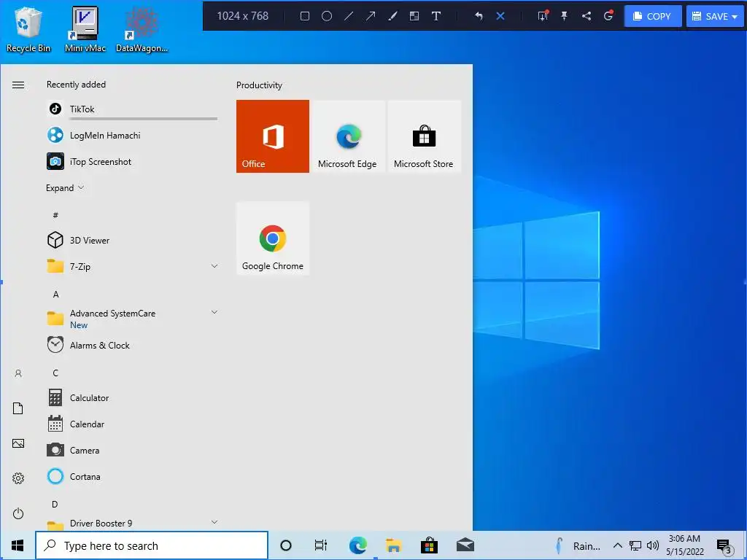Open 3D Viewer app
Image resolution: width=747 pixels, height=560 pixels.
coord(132,240)
